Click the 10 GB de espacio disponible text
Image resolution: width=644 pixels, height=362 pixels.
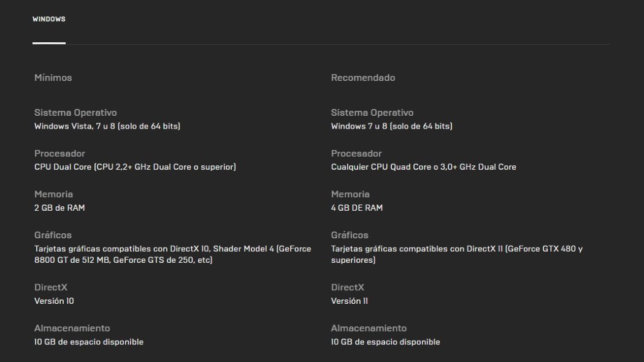(x=88, y=342)
